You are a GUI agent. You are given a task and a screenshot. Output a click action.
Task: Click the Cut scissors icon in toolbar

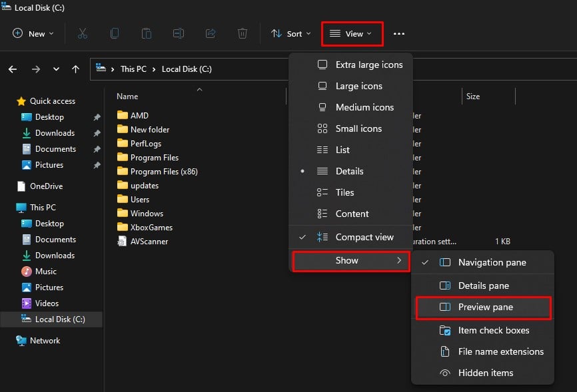83,33
